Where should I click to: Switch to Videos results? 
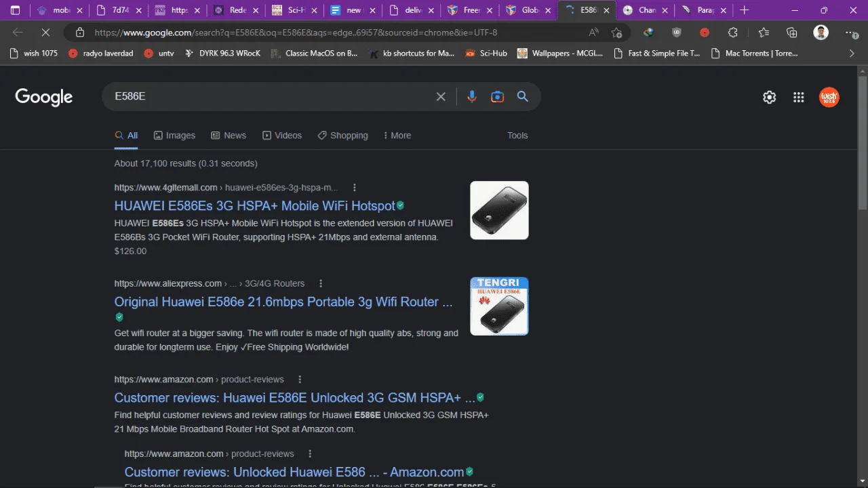(282, 136)
